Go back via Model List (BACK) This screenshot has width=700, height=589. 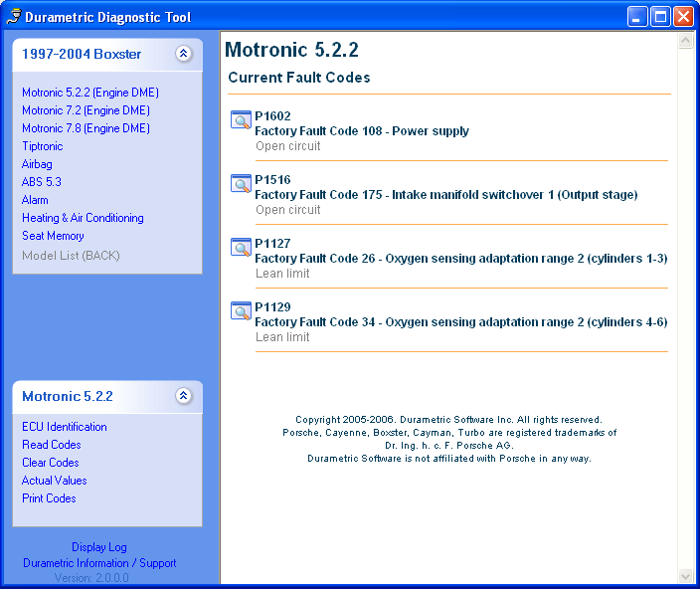[71, 256]
